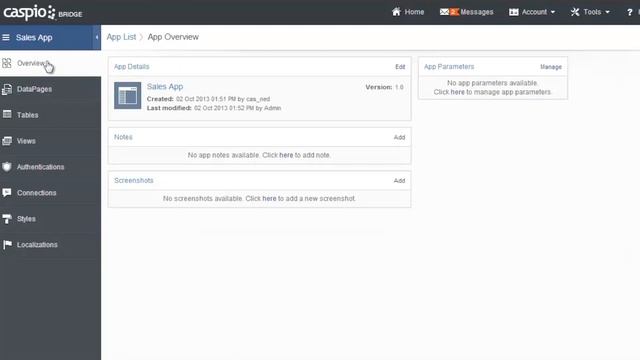Click the Messages envelope icon
The height and width of the screenshot is (360, 640).
(444, 12)
